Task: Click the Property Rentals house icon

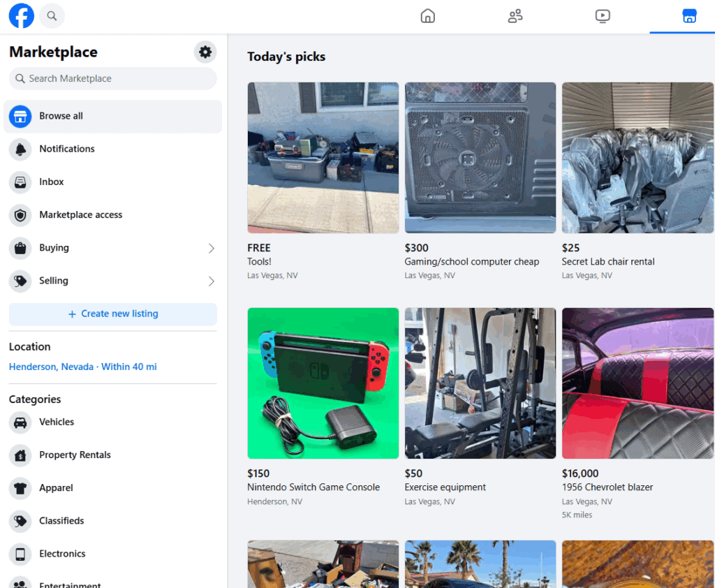Action: pyautogui.click(x=20, y=455)
